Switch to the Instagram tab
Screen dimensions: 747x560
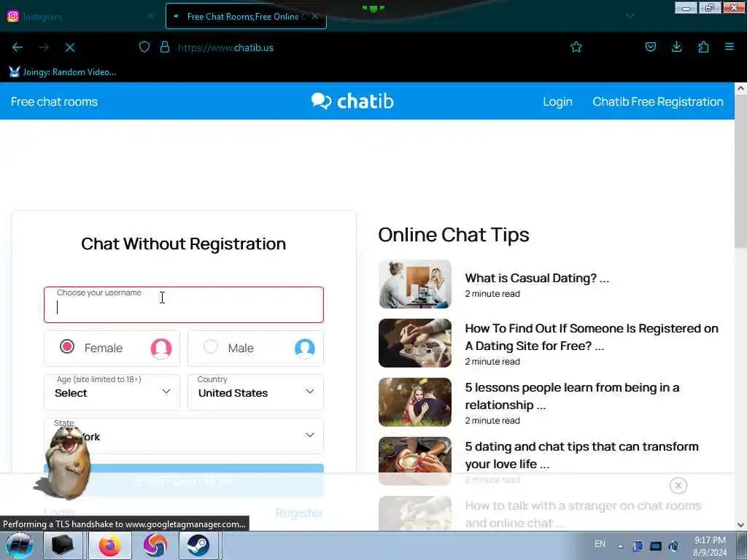(x=81, y=17)
